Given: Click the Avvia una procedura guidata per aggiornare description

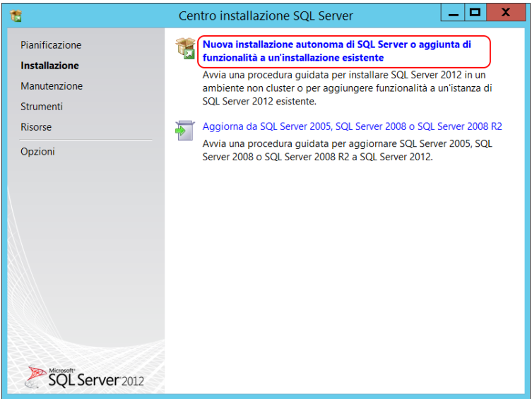Looking at the screenshot, I should pyautogui.click(x=347, y=150).
